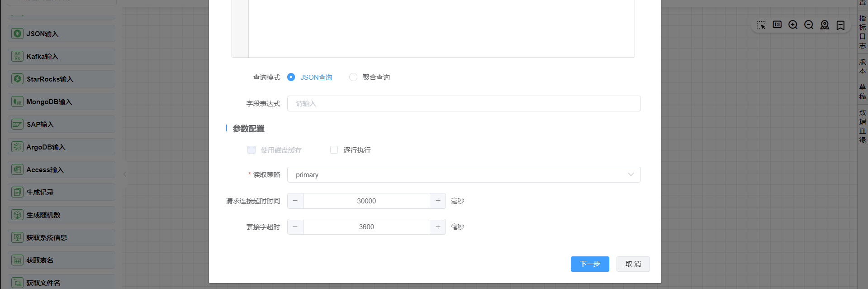Select the Kafka输入 component icon
Image resolution: width=868 pixels, height=289 pixels.
point(17,56)
